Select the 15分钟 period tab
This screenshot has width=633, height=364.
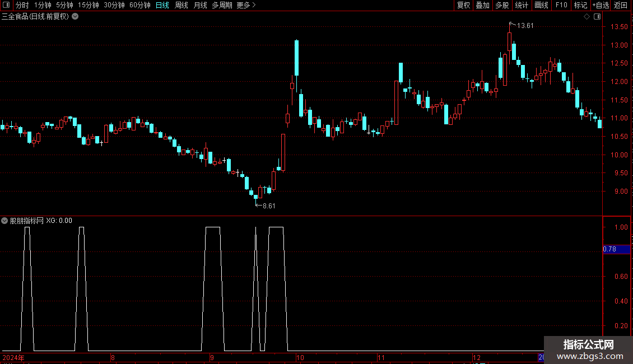[x=89, y=5]
